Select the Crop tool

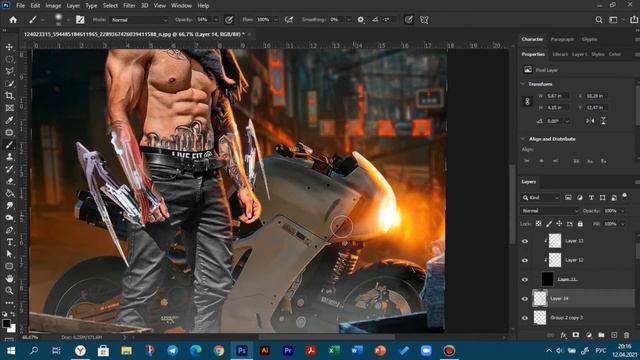[x=9, y=96]
